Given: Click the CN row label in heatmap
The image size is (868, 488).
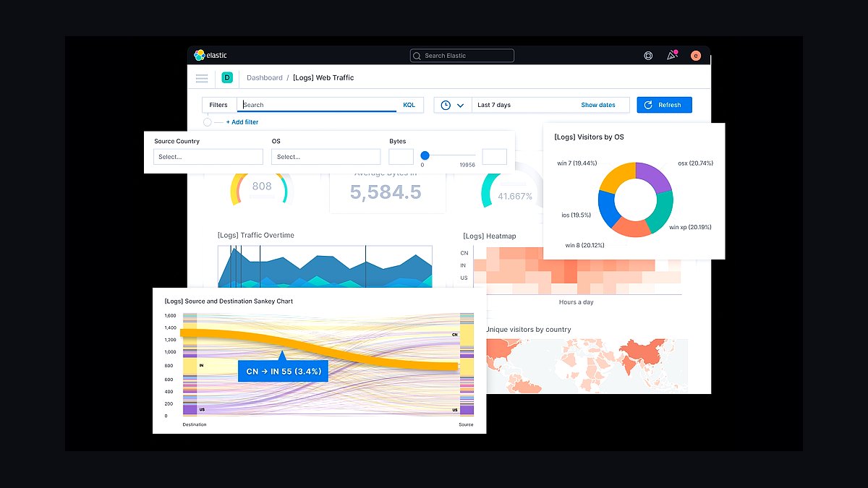Looking at the screenshot, I should click(464, 253).
